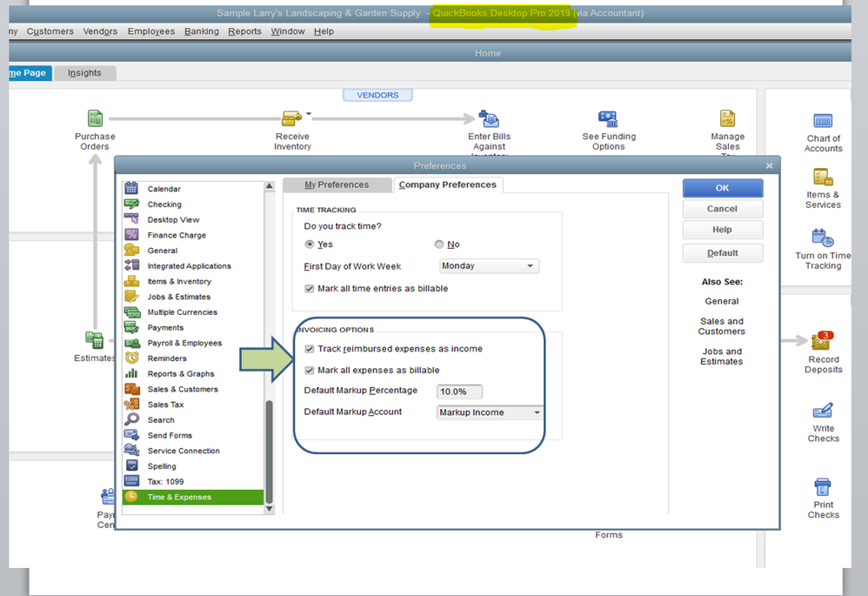Screen dimensions: 868x596
Task: Select Desktop View preference category
Action: pyautogui.click(x=192, y=220)
